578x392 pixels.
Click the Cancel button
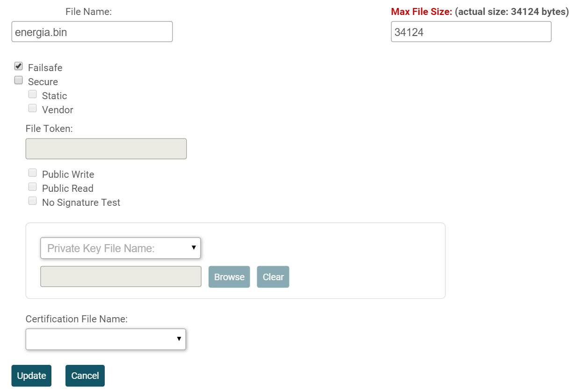point(85,376)
